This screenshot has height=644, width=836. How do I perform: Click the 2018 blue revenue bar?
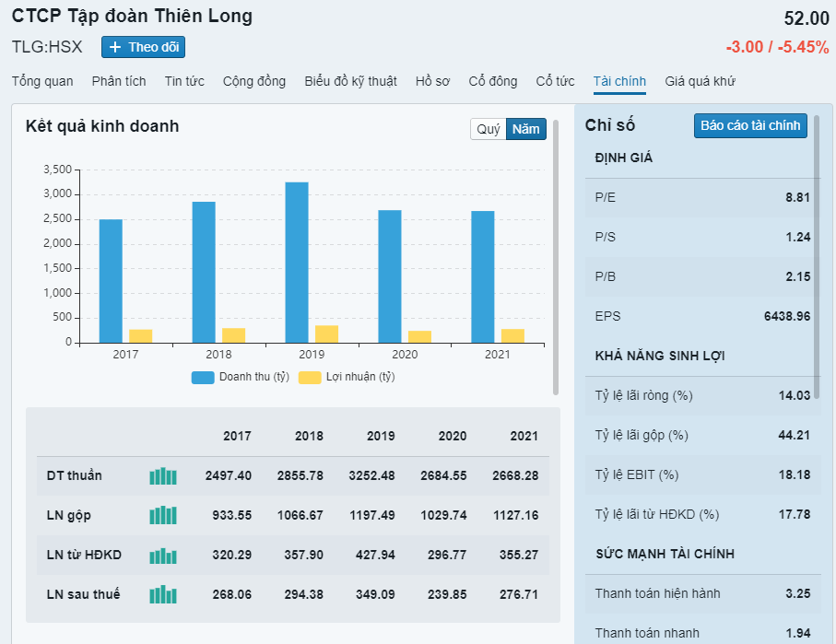(204, 273)
